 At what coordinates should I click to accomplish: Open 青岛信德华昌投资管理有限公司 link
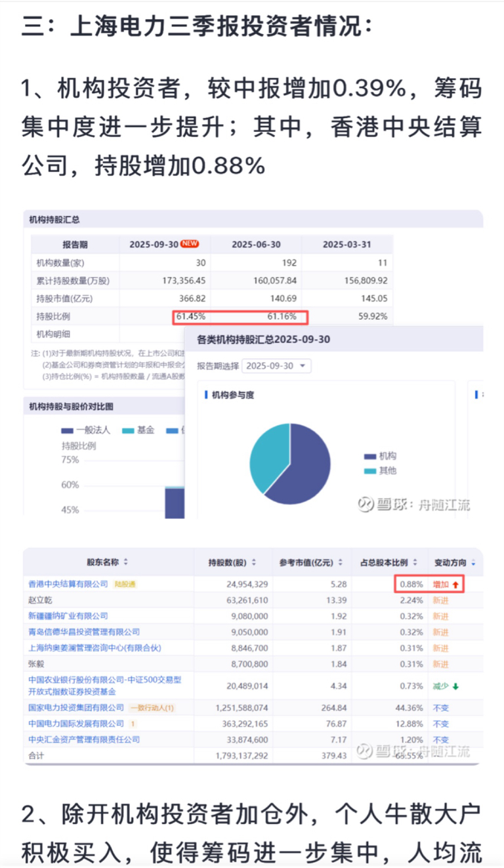click(x=84, y=632)
